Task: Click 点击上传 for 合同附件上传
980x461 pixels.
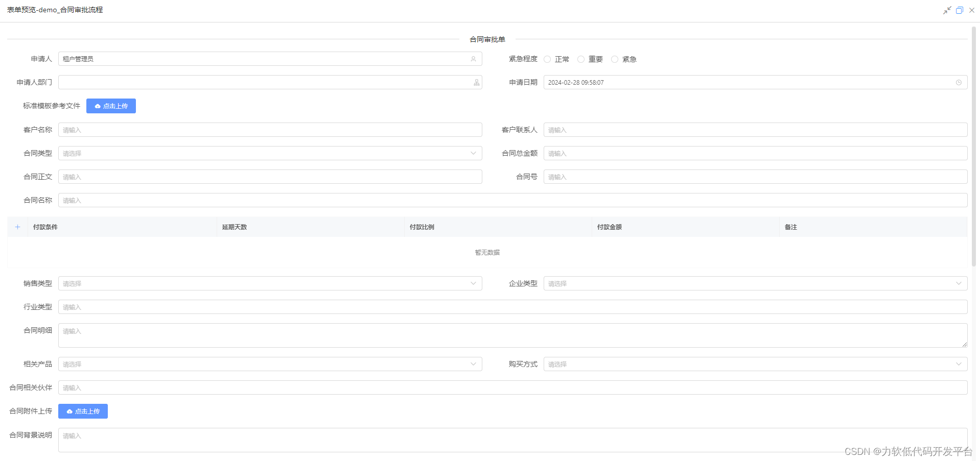Action: coord(83,411)
